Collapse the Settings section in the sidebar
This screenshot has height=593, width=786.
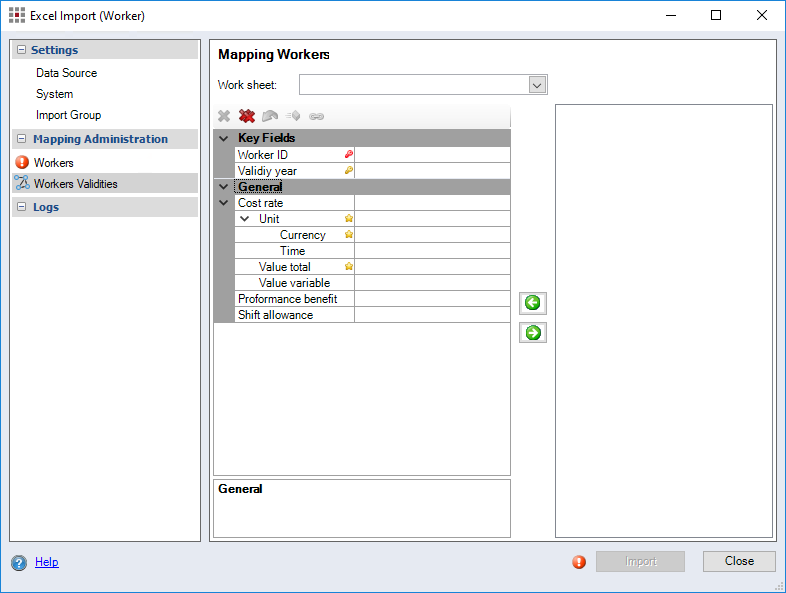coord(21,50)
